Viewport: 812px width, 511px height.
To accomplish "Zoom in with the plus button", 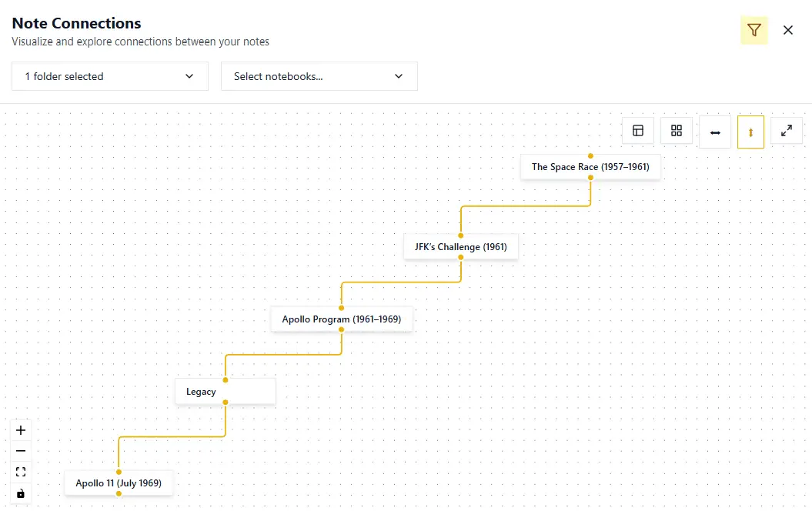I will coord(21,430).
